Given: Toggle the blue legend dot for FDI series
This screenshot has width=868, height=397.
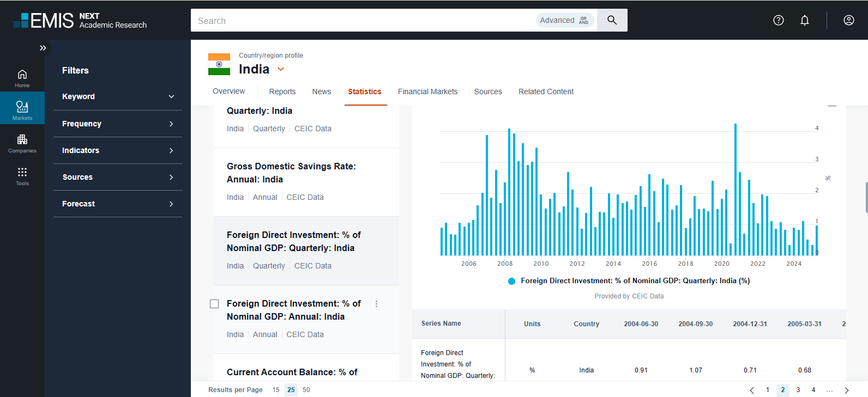Looking at the screenshot, I should point(511,281).
